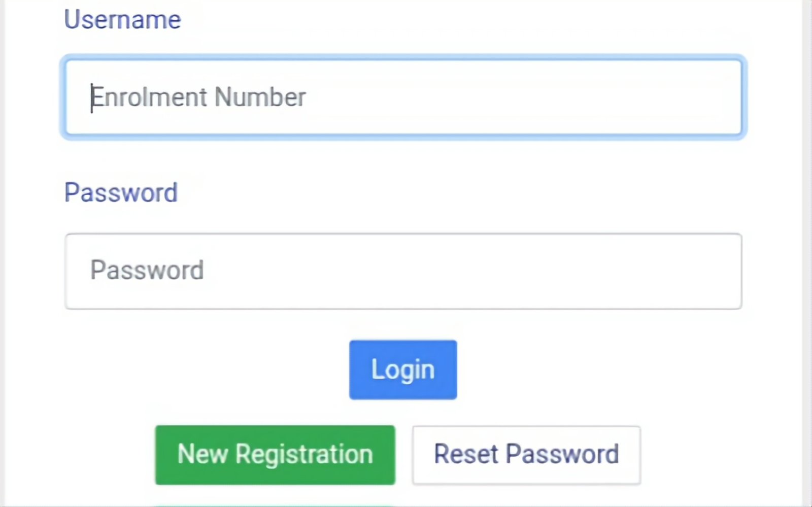
Task: Click the white outlined Reset Password button
Action: pyautogui.click(x=526, y=455)
